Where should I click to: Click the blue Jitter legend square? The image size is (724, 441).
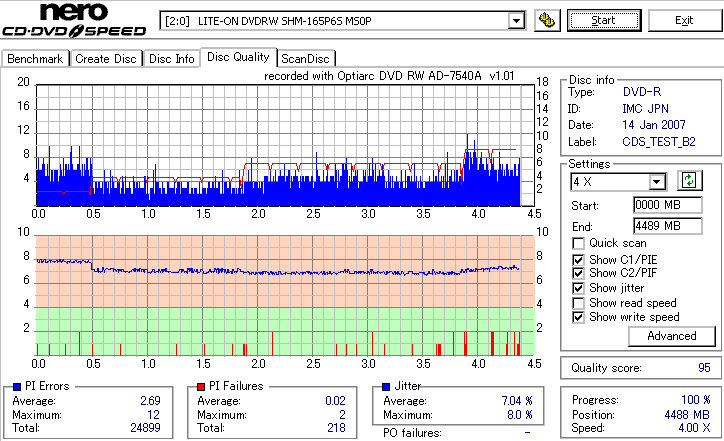(386, 387)
